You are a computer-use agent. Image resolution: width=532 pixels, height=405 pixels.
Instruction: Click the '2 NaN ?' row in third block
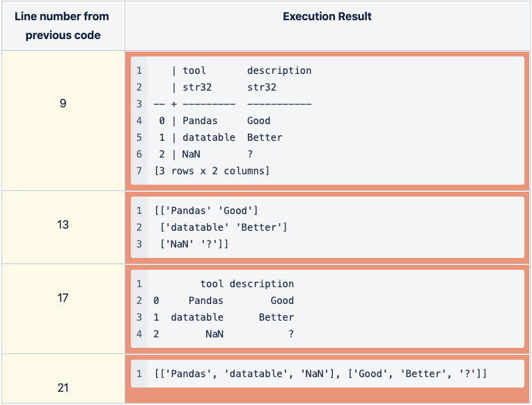(x=223, y=334)
